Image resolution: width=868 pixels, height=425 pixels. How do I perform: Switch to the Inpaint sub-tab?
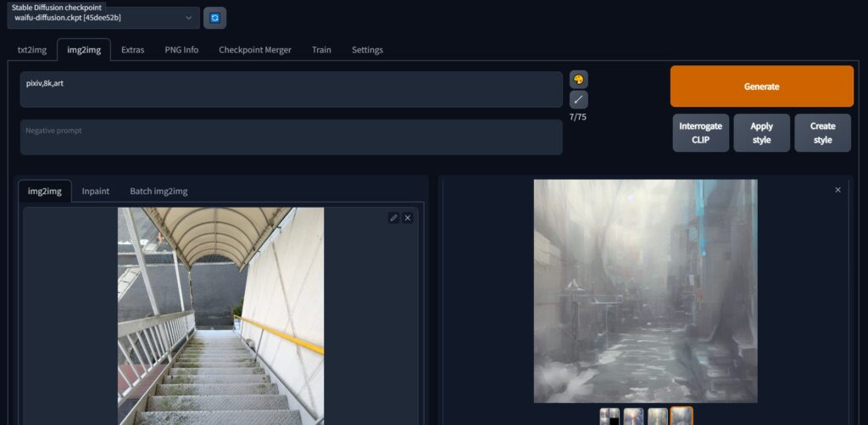coord(95,191)
